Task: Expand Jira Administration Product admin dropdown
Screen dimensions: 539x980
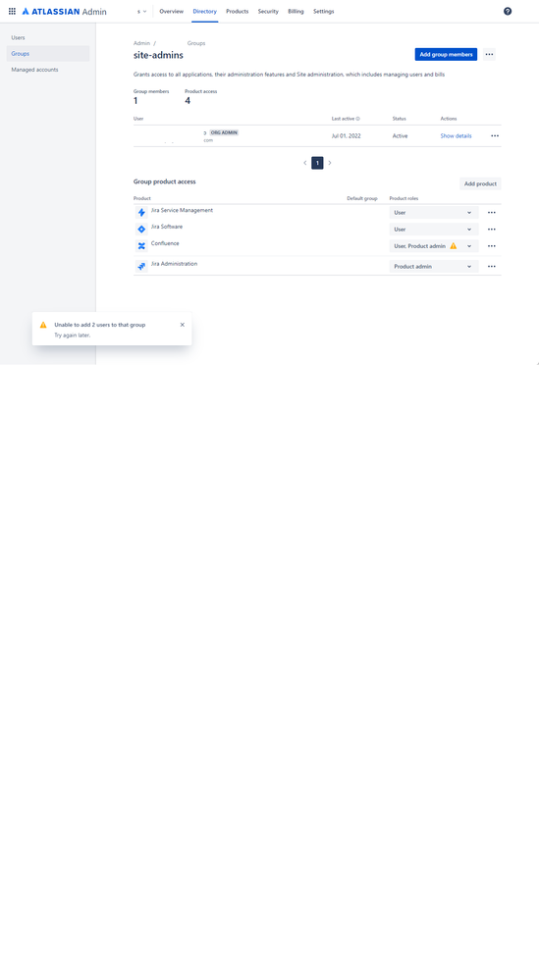Action: point(434,266)
